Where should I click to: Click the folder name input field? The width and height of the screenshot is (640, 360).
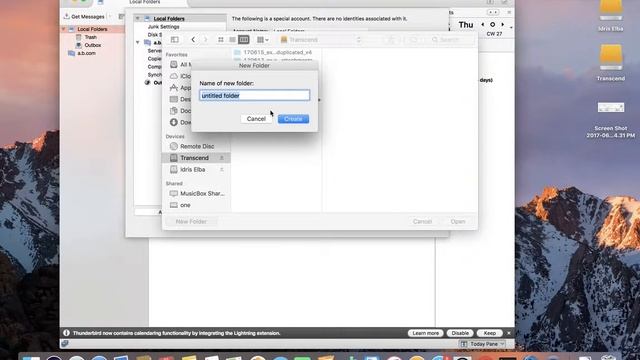[x=254, y=96]
